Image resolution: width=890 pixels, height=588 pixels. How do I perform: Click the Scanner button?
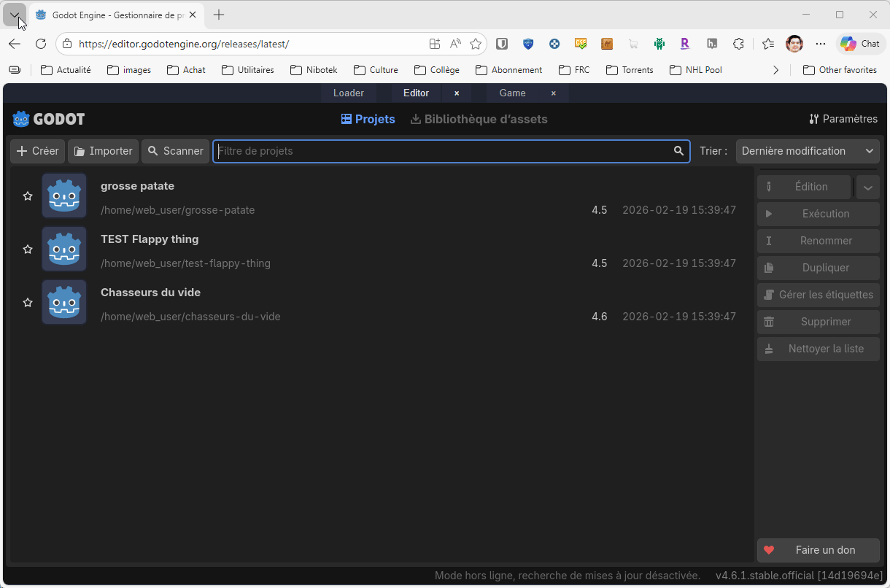(175, 151)
